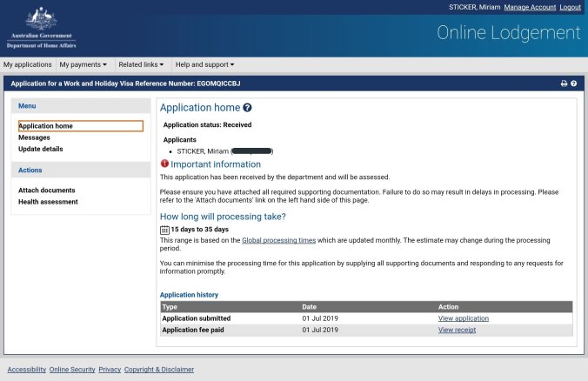
Task: Choose Health assessment action
Action: (48, 202)
